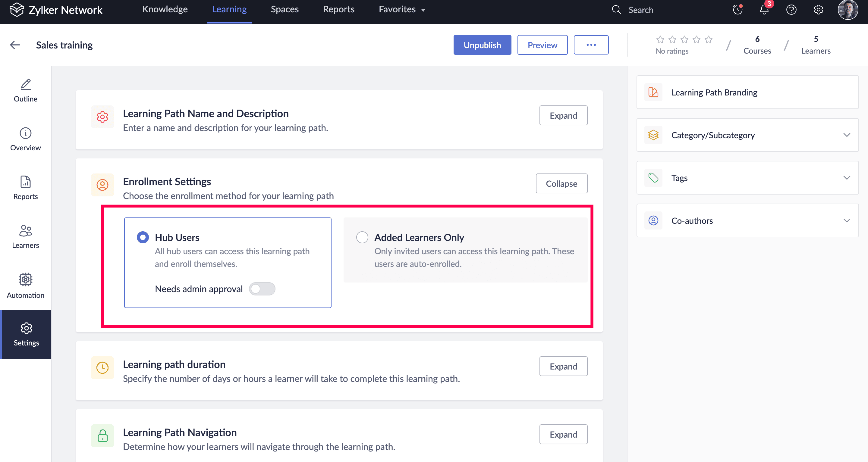Click the Unpublish button

(x=482, y=45)
